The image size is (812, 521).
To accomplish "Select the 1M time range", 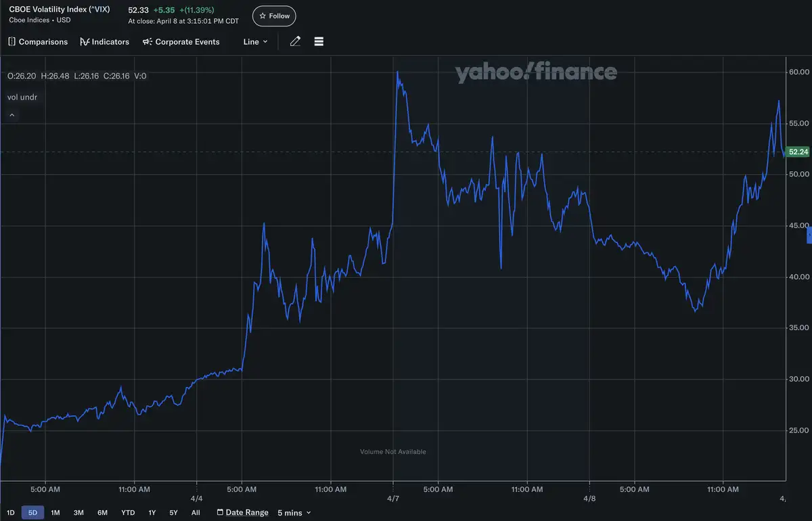I will click(55, 513).
